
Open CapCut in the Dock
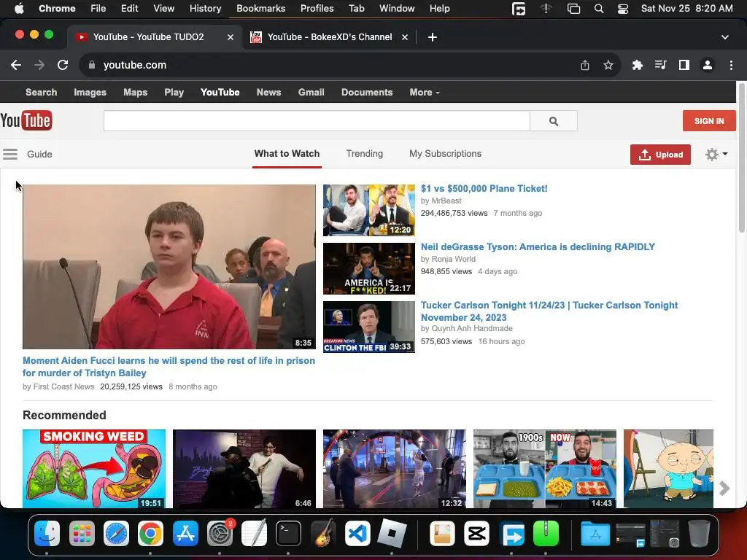click(x=477, y=533)
